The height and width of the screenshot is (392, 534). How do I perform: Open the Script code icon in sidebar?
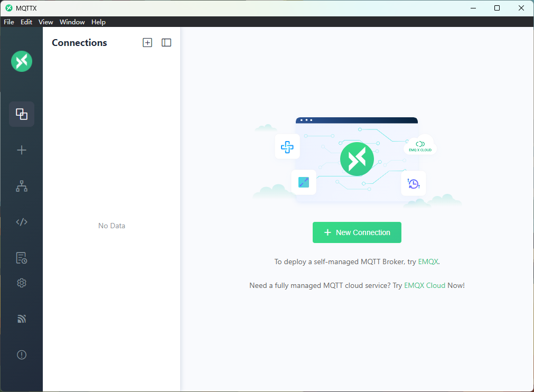(x=22, y=222)
